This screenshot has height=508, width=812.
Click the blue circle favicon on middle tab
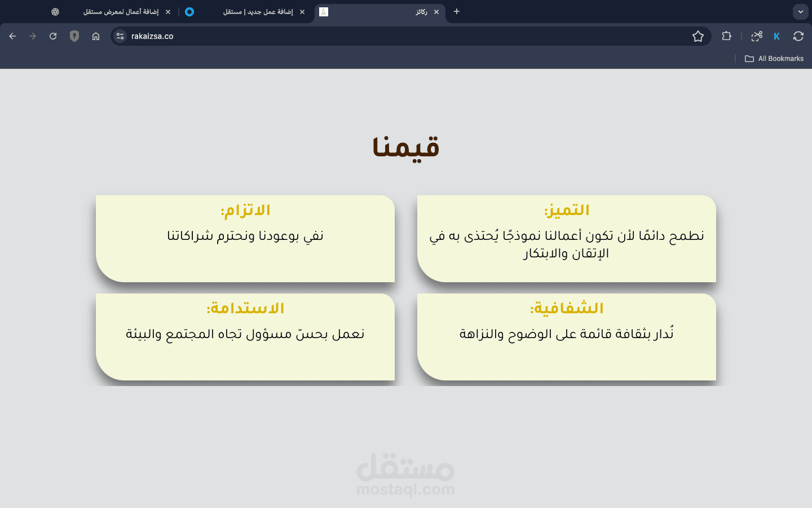pyautogui.click(x=189, y=12)
